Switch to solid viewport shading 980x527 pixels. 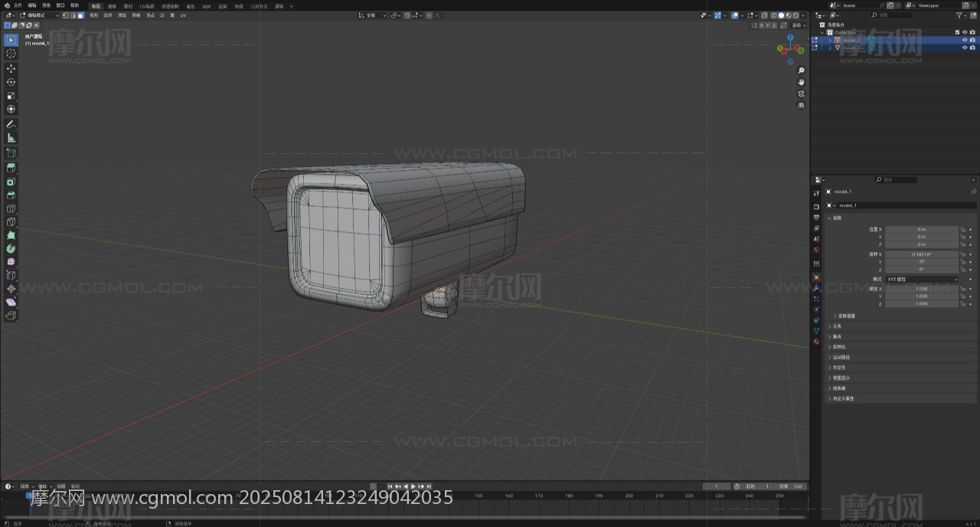[781, 15]
